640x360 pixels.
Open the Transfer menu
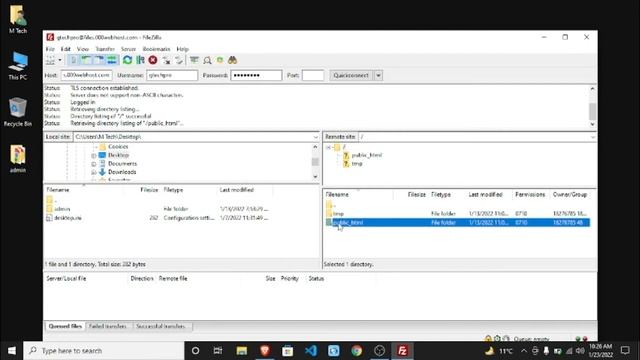pyautogui.click(x=105, y=49)
